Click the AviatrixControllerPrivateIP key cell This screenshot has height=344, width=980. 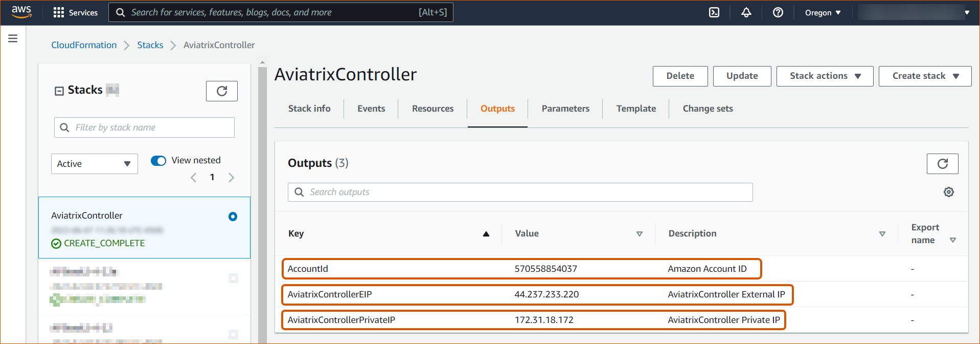(x=341, y=320)
